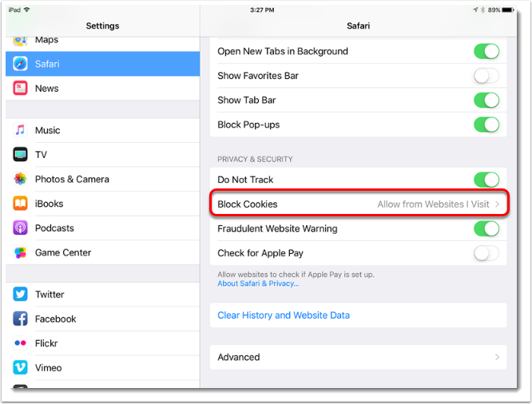Open Game Center settings label
This screenshot has width=532, height=404.
pos(63,252)
